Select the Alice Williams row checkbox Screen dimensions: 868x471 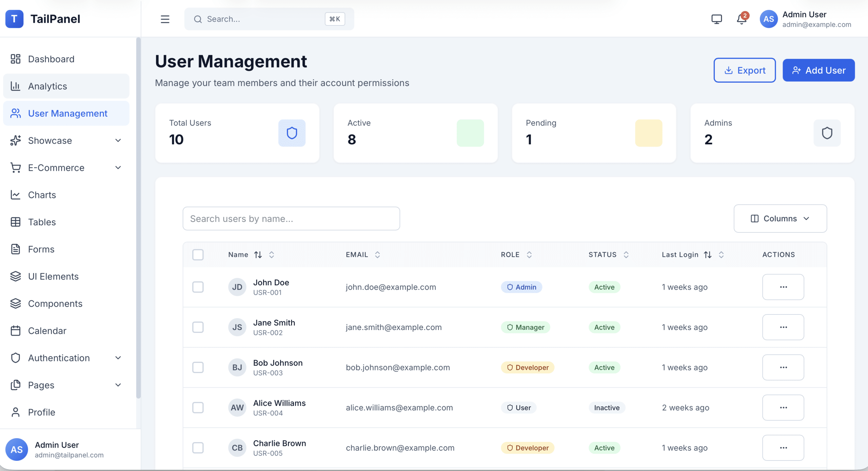198,408
